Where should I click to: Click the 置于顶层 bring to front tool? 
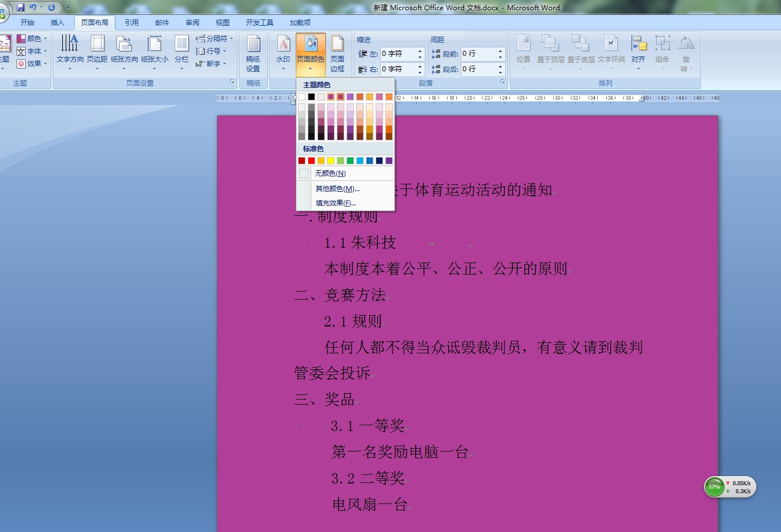tap(550, 53)
